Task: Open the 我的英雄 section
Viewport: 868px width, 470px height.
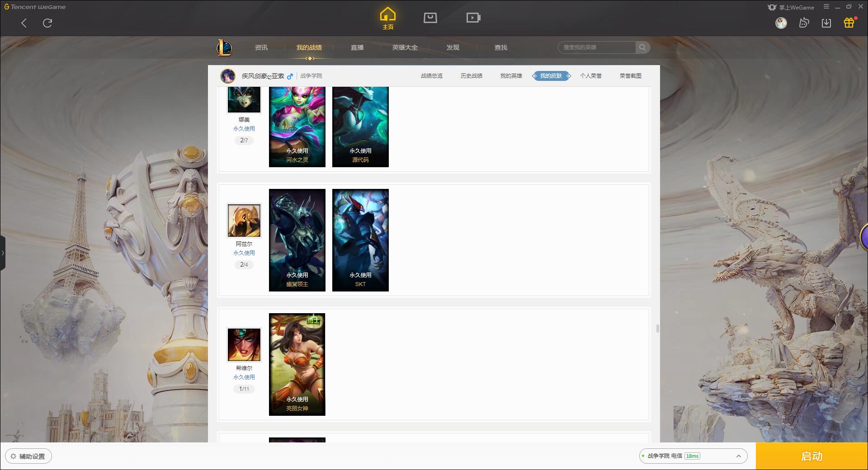Action: click(x=511, y=76)
